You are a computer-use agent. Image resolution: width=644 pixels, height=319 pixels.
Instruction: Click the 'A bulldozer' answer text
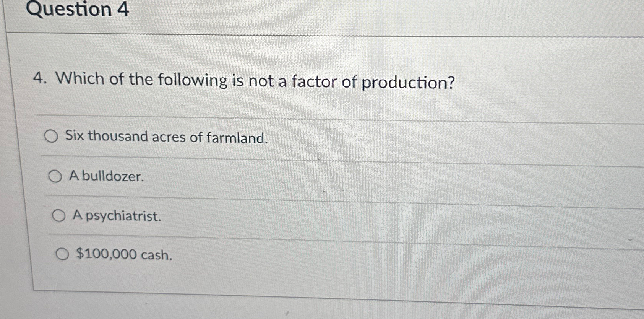click(x=107, y=177)
